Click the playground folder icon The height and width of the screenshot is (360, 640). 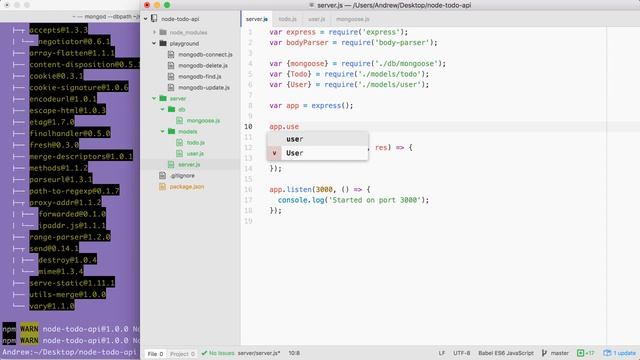pos(163,43)
